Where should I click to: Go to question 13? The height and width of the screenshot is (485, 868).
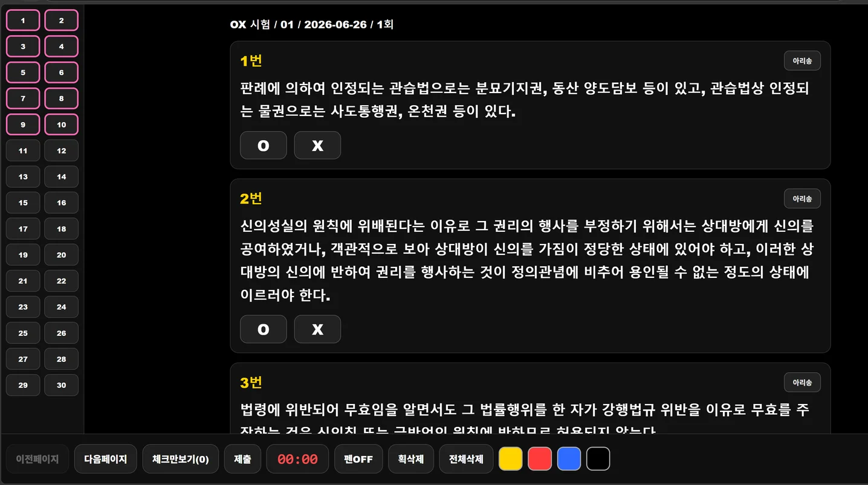click(x=23, y=176)
